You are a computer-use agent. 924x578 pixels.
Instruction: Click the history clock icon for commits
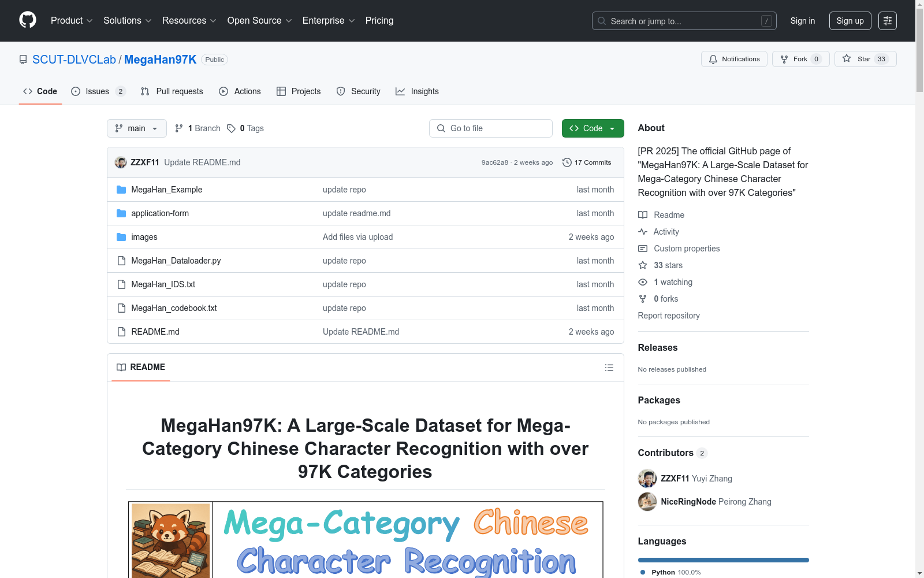click(x=567, y=162)
